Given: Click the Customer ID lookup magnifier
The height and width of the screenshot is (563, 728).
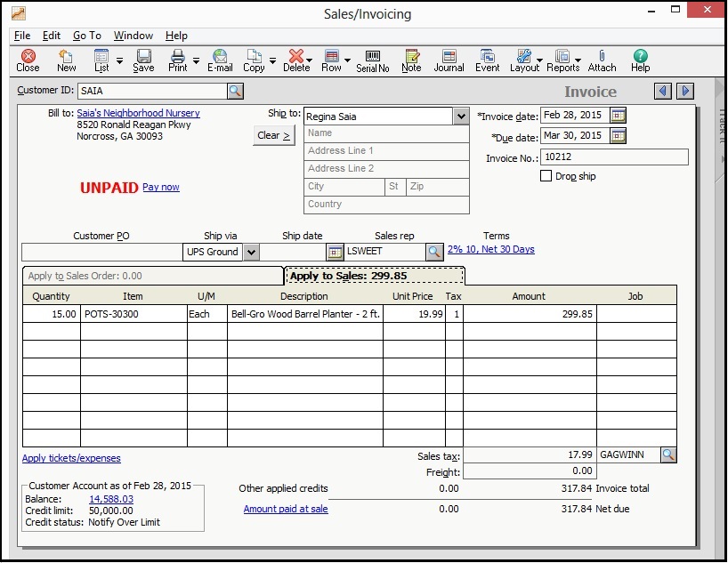Looking at the screenshot, I should tap(235, 91).
